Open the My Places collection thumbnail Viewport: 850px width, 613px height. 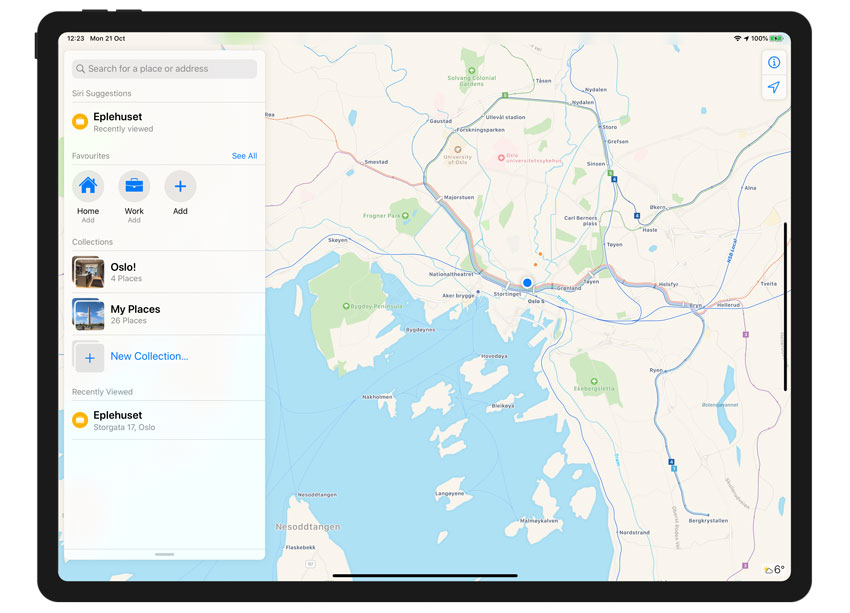point(88,314)
